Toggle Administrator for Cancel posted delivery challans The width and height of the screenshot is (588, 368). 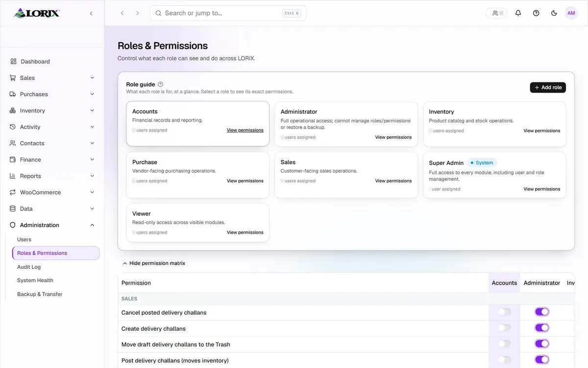click(x=542, y=312)
